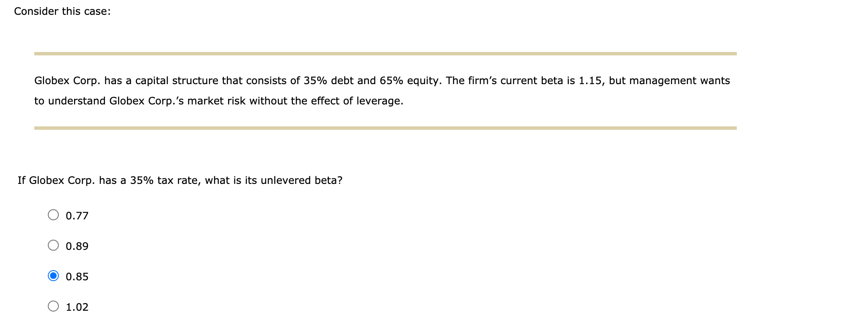Image resolution: width=868 pixels, height=331 pixels.
Task: Change answer selection to 0.89
Action: pyautogui.click(x=54, y=245)
